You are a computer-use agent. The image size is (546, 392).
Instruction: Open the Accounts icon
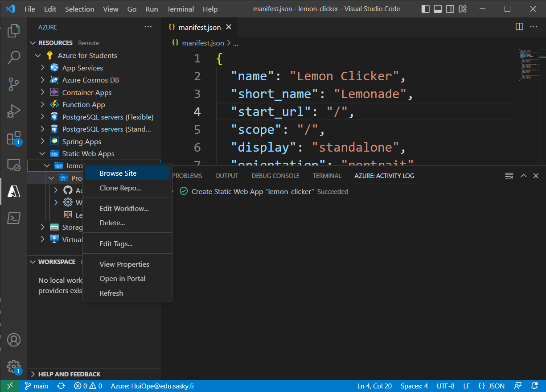click(x=14, y=340)
